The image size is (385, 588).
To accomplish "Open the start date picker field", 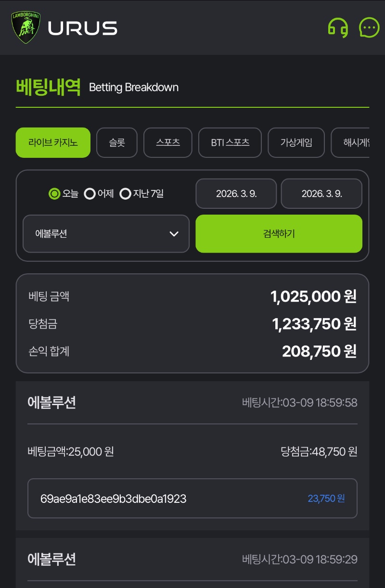I will tap(236, 194).
